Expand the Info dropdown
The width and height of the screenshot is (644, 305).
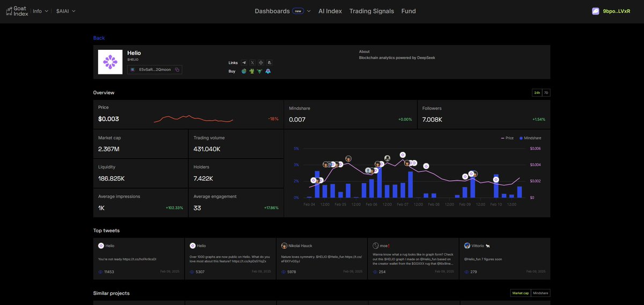(x=40, y=11)
